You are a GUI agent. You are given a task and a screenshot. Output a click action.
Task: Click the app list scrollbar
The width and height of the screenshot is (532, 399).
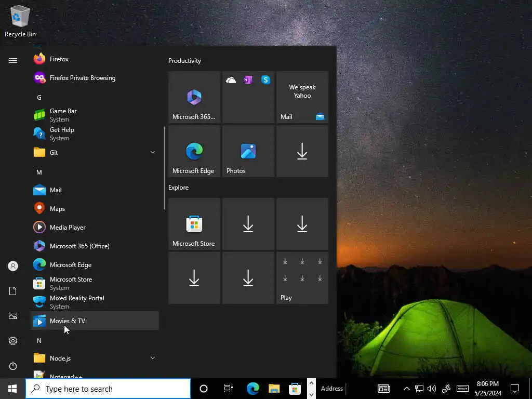point(164,168)
